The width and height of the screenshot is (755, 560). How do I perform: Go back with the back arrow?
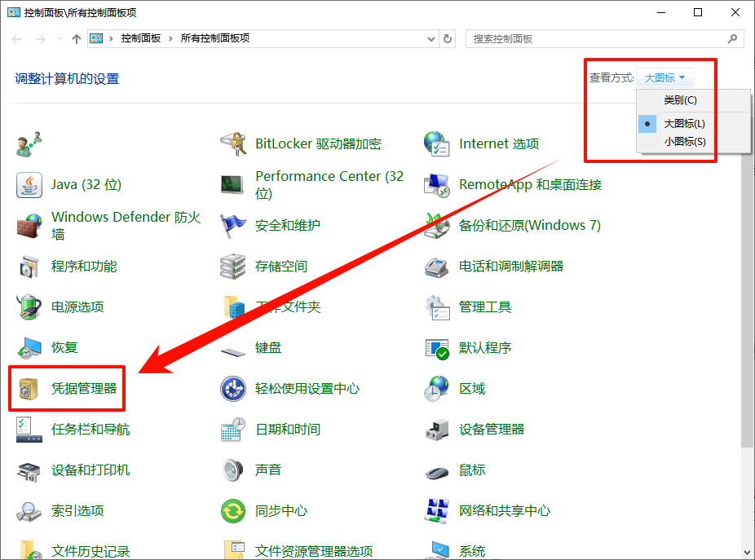coord(17,39)
